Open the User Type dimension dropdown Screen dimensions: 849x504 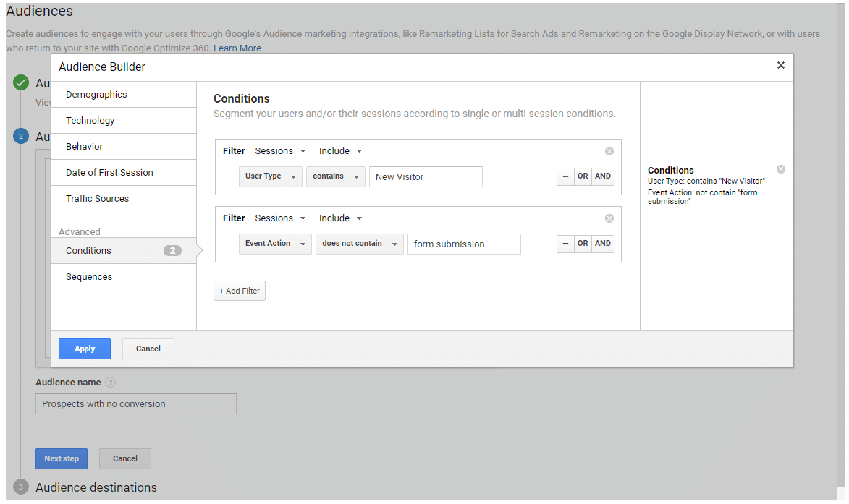[x=270, y=176]
